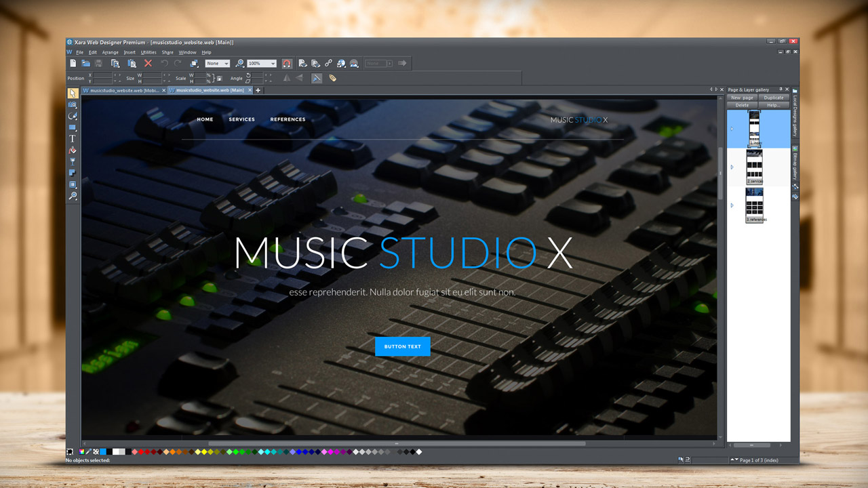This screenshot has height=488, width=868.
Task: Click the Redo arrow icon
Action: coord(178,63)
